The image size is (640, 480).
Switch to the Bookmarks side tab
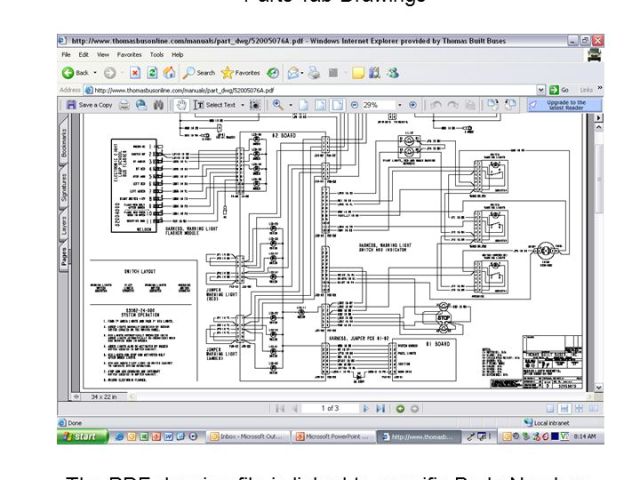click(x=63, y=144)
